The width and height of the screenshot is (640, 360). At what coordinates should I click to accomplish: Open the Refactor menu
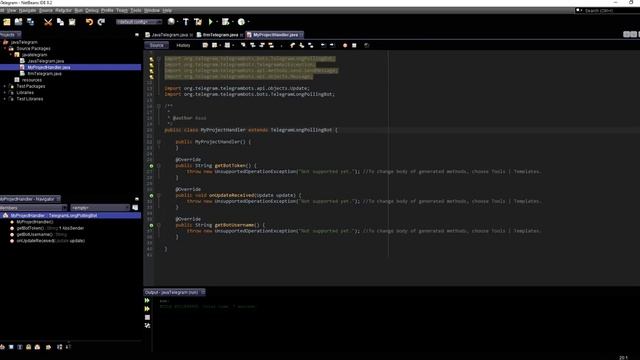[x=64, y=10]
